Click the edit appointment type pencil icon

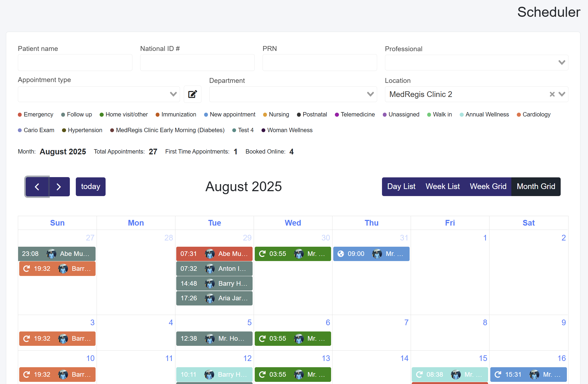point(192,94)
